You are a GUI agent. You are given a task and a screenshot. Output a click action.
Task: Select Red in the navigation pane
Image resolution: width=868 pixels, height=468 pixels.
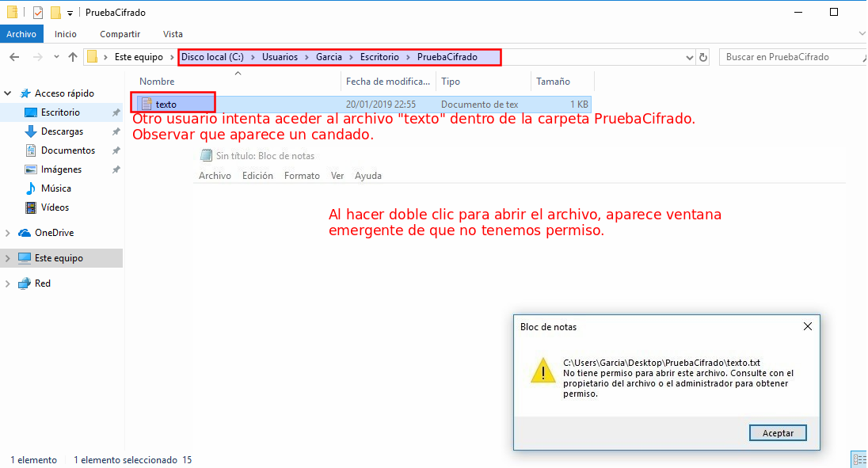tap(43, 283)
